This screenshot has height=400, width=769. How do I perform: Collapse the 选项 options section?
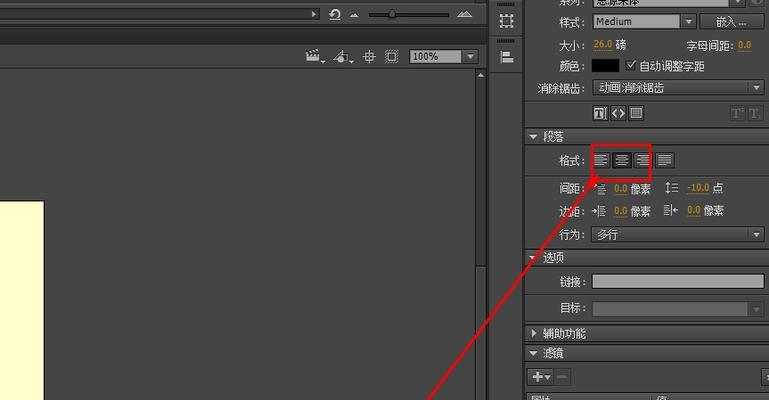click(x=533, y=257)
